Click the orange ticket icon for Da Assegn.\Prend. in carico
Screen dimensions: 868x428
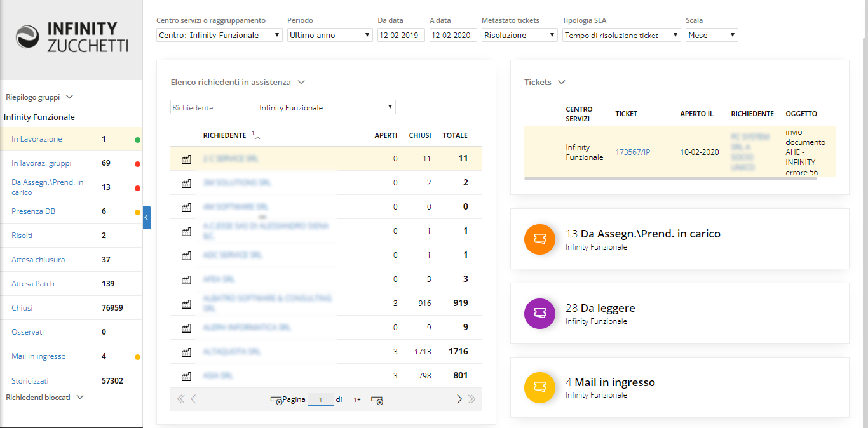coord(540,239)
